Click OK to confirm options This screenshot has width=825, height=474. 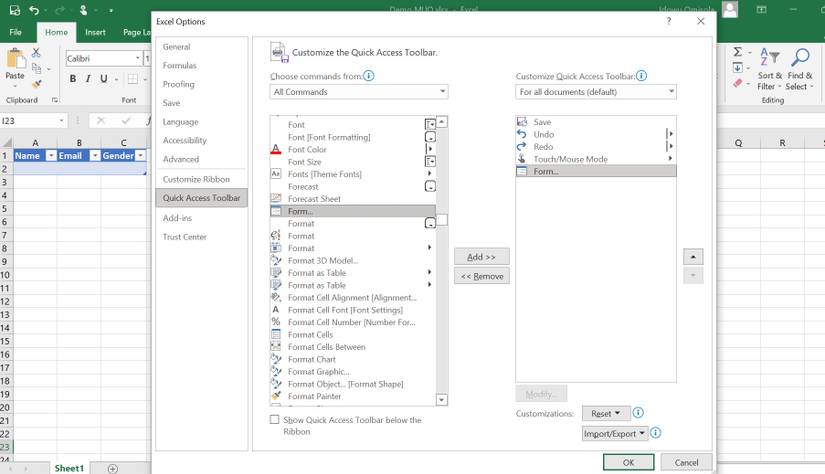(x=629, y=462)
